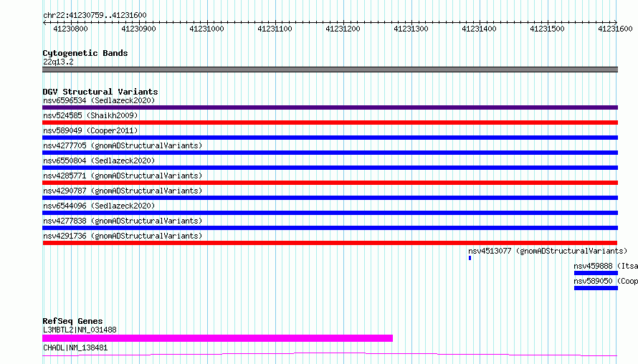
Task: Select variant label nsv6596534 (Sedlazeck2020)
Action: click(99, 100)
